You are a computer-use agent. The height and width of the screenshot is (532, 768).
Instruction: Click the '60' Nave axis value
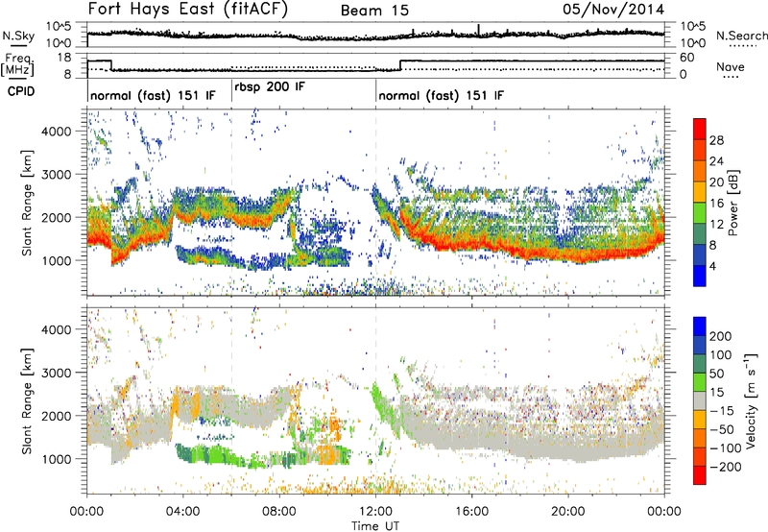[687, 58]
